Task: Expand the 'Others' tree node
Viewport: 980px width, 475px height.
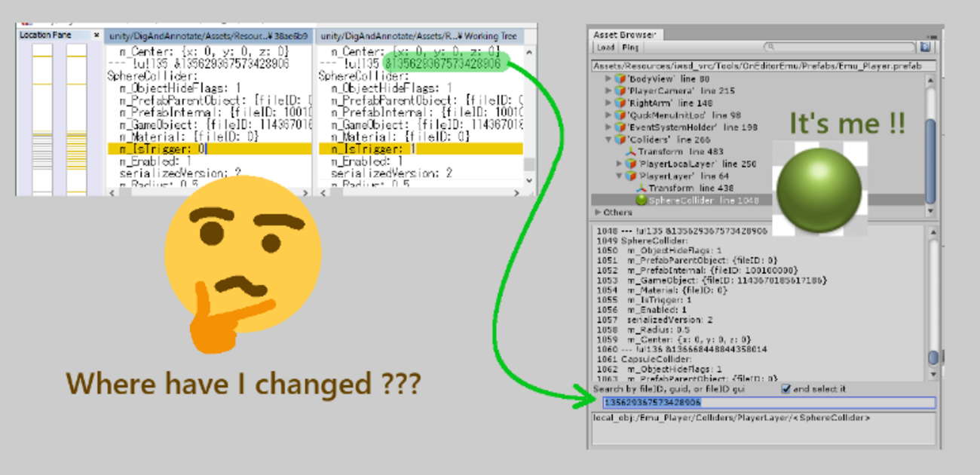Action: click(x=598, y=213)
